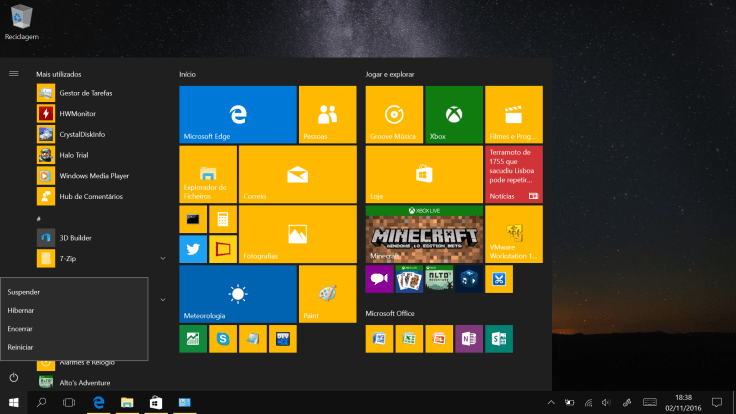
Task: Open the taskbar date and time flyout
Action: [x=683, y=402]
